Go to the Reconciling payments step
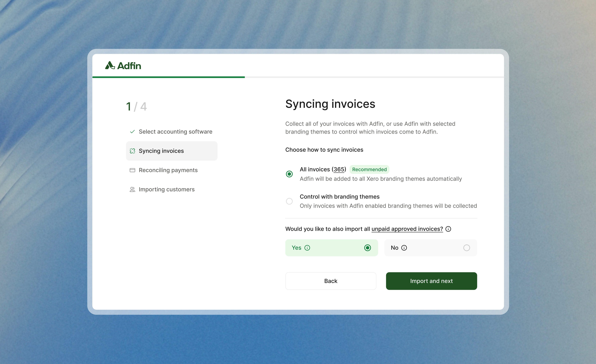 pos(168,170)
